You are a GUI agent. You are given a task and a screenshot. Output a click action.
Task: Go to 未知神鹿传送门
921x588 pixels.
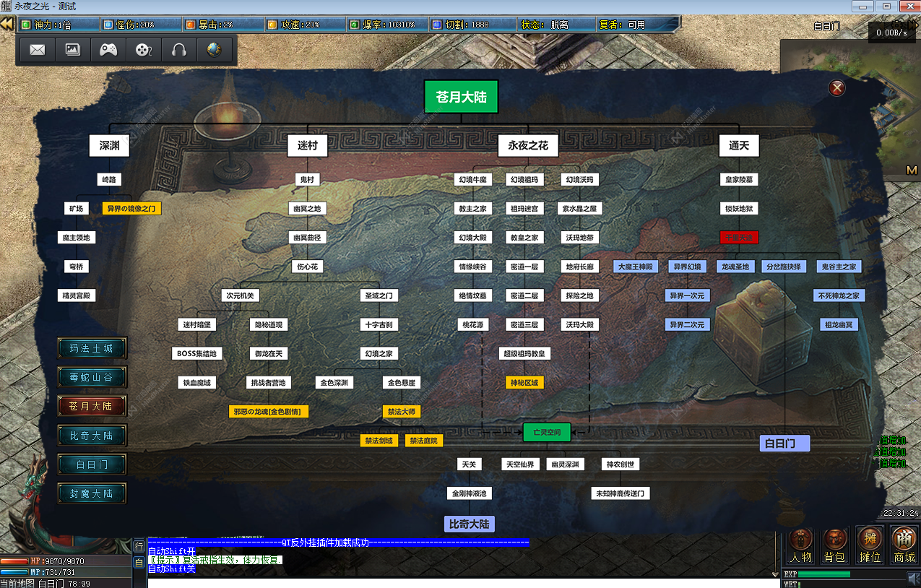[621, 493]
